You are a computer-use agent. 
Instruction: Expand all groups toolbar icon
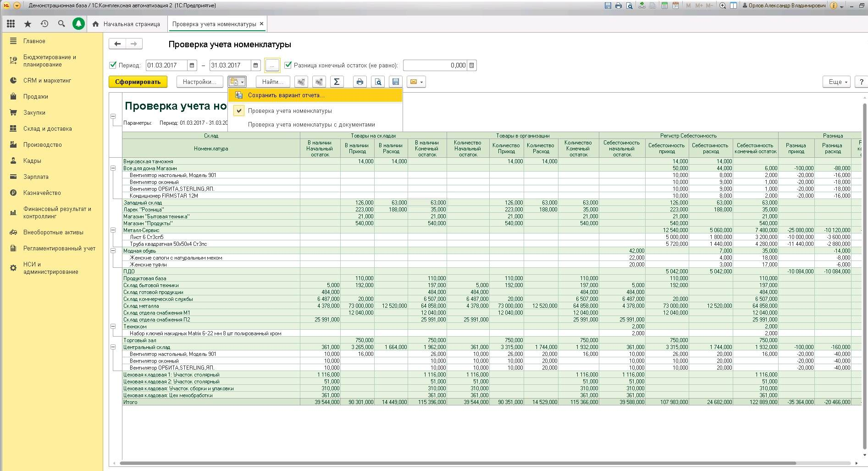[319, 82]
